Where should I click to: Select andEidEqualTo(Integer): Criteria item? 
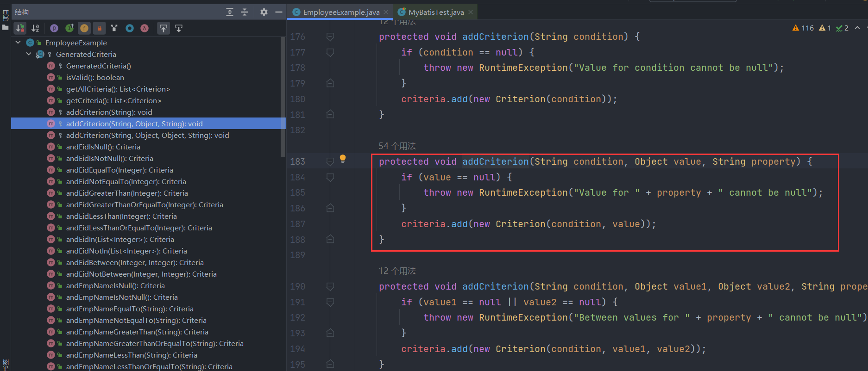(120, 170)
